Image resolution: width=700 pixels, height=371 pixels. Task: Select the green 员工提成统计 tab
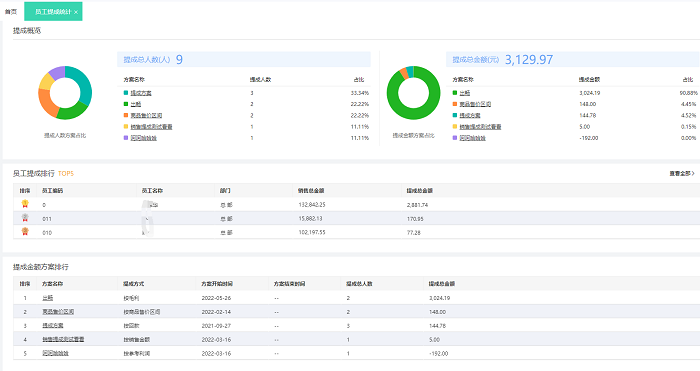(x=53, y=12)
